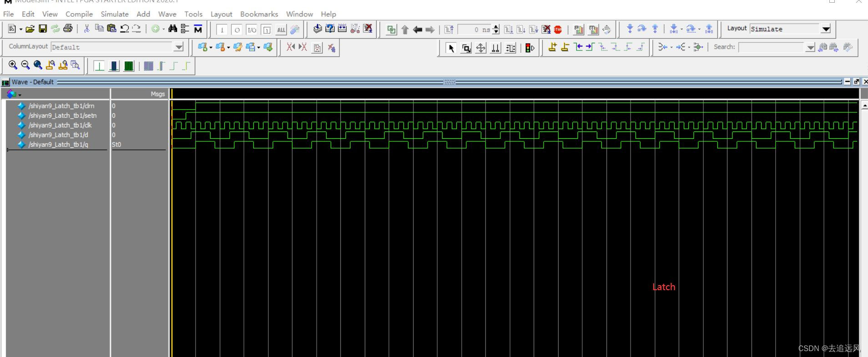The width and height of the screenshot is (868, 357).
Task: Click the traffic light run icon
Action: click(x=530, y=48)
